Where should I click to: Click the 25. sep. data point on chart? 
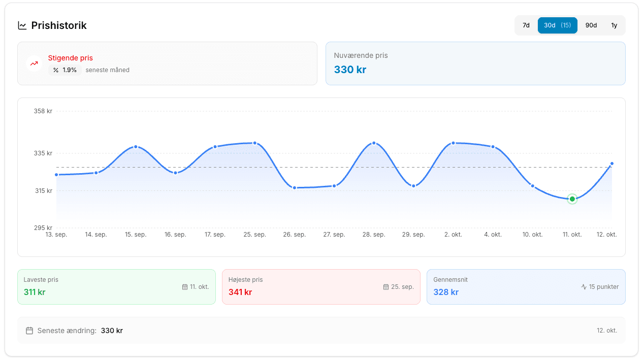click(255, 143)
